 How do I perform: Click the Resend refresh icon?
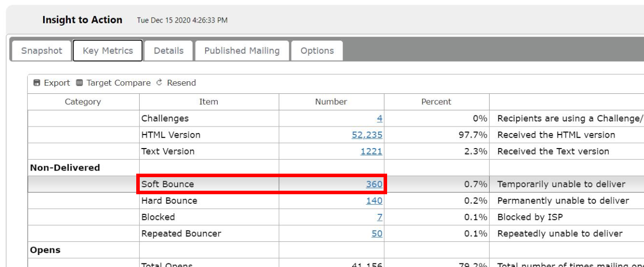click(x=159, y=83)
